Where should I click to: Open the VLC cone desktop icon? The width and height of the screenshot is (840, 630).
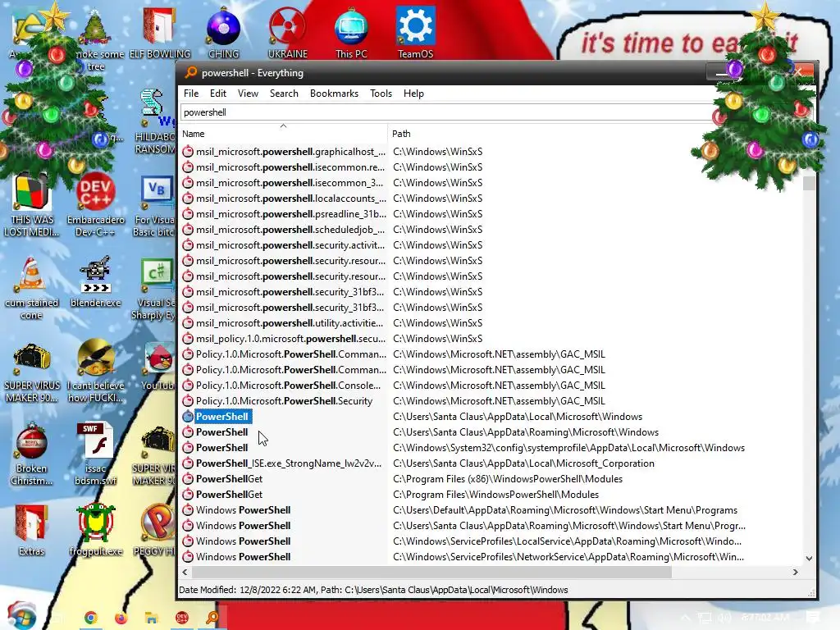[x=31, y=288]
